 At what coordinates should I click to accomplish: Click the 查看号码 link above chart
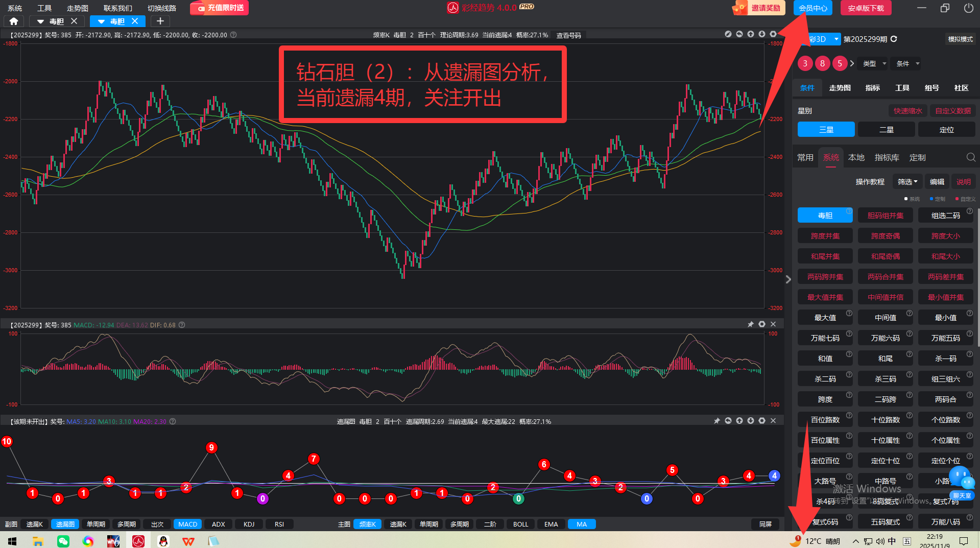[x=568, y=35]
